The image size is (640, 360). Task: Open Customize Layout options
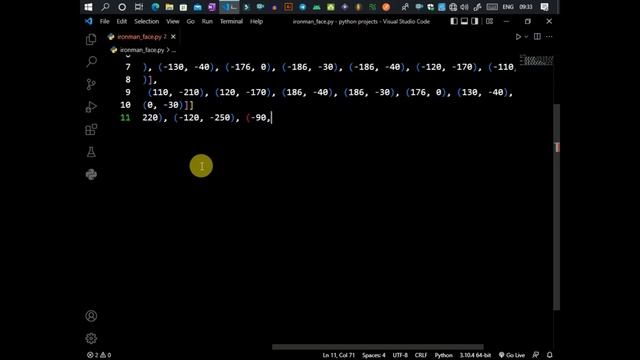pos(489,21)
